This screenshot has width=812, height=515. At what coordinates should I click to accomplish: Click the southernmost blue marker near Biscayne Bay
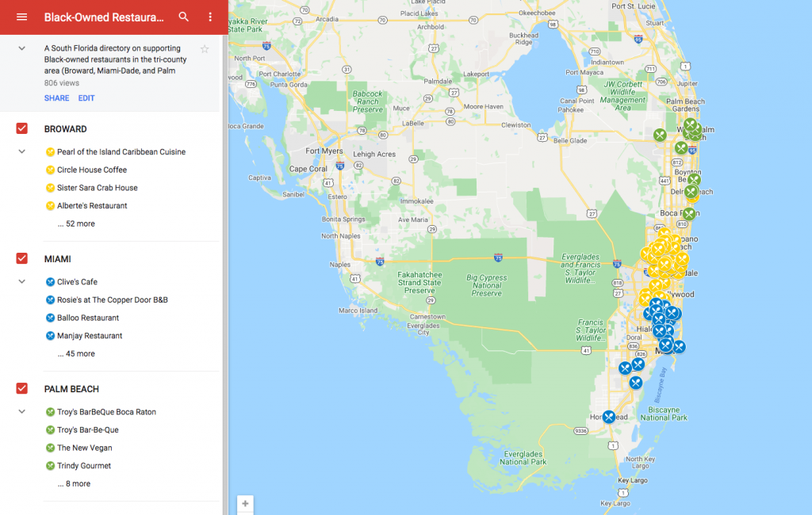point(636,383)
